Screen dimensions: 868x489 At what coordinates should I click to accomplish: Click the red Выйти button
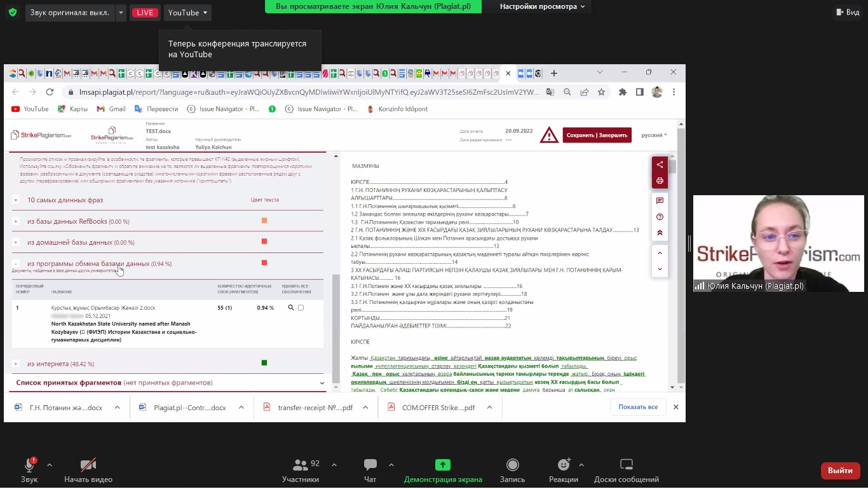(840, 471)
